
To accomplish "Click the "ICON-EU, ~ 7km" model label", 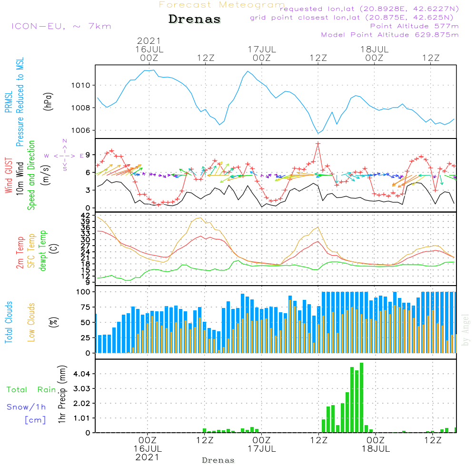I will coord(61,26).
